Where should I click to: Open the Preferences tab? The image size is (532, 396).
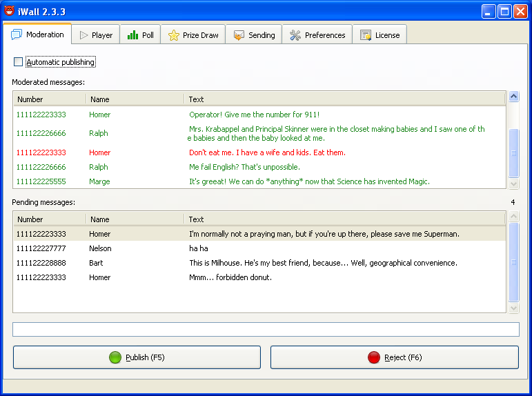317,34
